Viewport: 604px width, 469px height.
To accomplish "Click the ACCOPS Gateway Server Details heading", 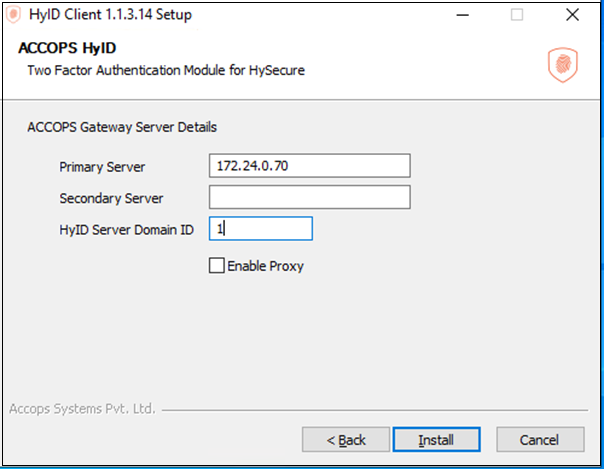I will click(x=122, y=127).
